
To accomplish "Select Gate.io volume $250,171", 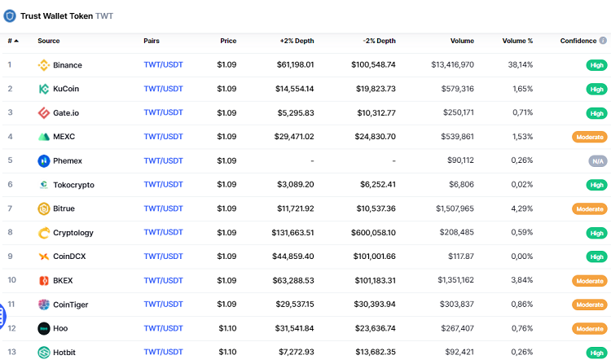I will pos(458,112).
